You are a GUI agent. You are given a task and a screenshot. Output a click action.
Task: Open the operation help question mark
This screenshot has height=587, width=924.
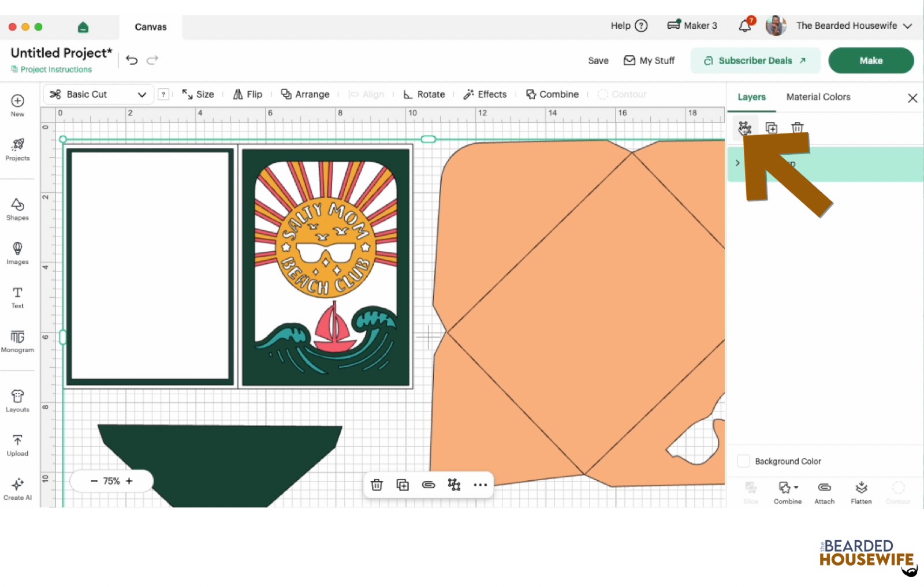point(163,95)
